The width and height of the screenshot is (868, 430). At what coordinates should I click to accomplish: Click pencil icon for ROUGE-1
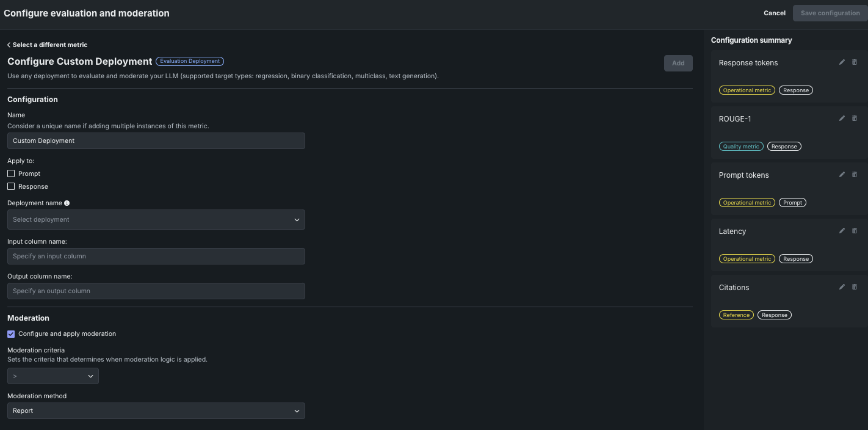tap(842, 118)
